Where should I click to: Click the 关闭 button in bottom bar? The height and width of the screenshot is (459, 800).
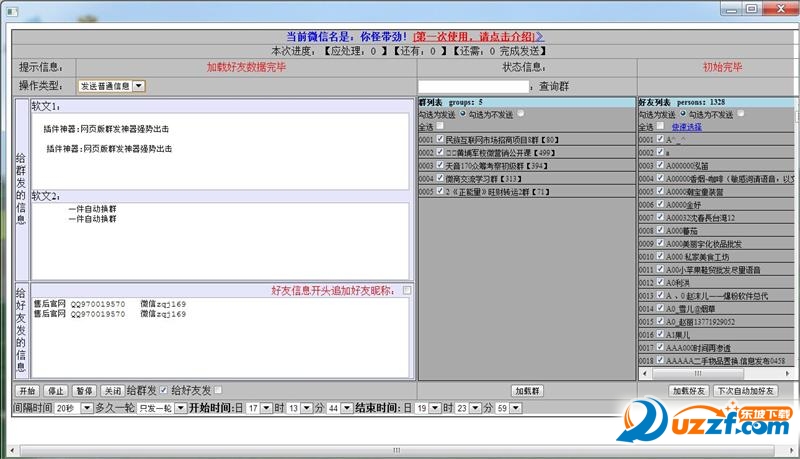(x=112, y=391)
